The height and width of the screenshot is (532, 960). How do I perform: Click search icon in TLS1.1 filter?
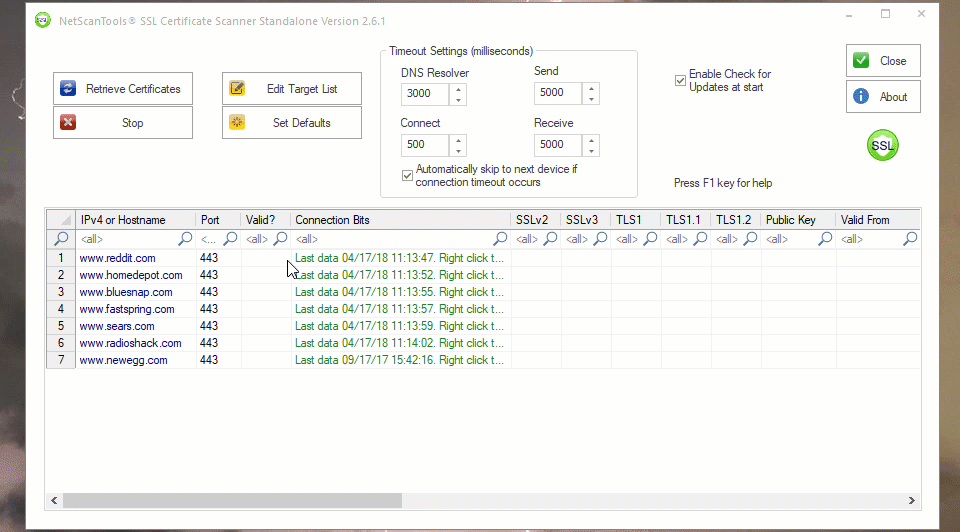coord(701,239)
